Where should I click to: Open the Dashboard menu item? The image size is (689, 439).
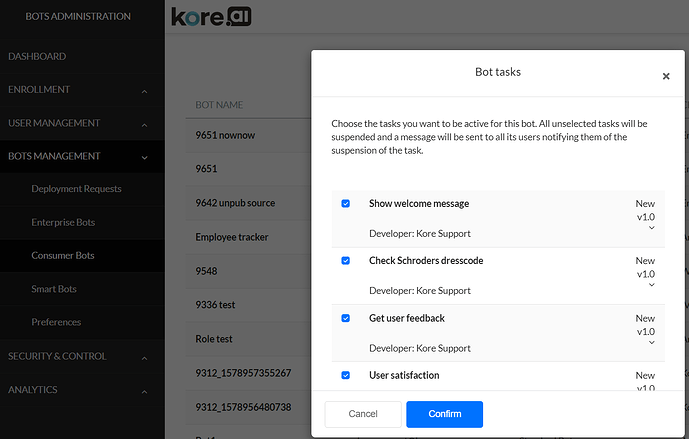click(37, 56)
